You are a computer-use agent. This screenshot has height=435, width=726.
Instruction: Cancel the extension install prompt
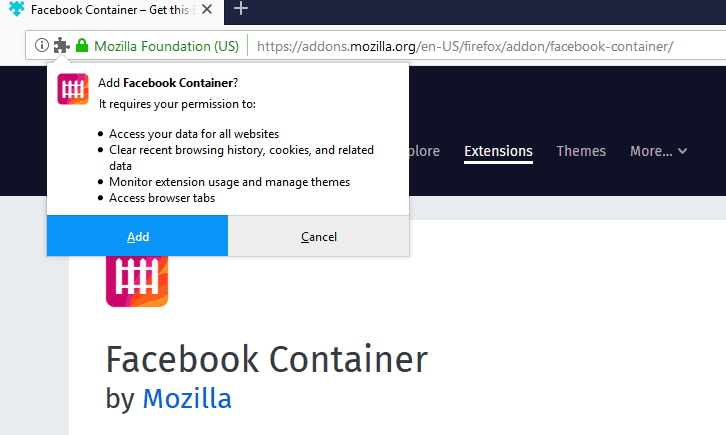coord(319,236)
